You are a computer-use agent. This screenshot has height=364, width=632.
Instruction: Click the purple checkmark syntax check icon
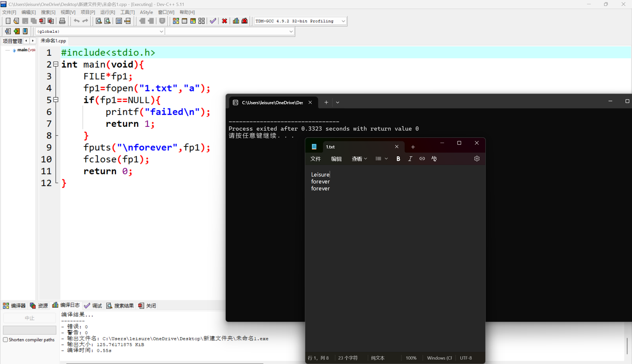pos(213,21)
